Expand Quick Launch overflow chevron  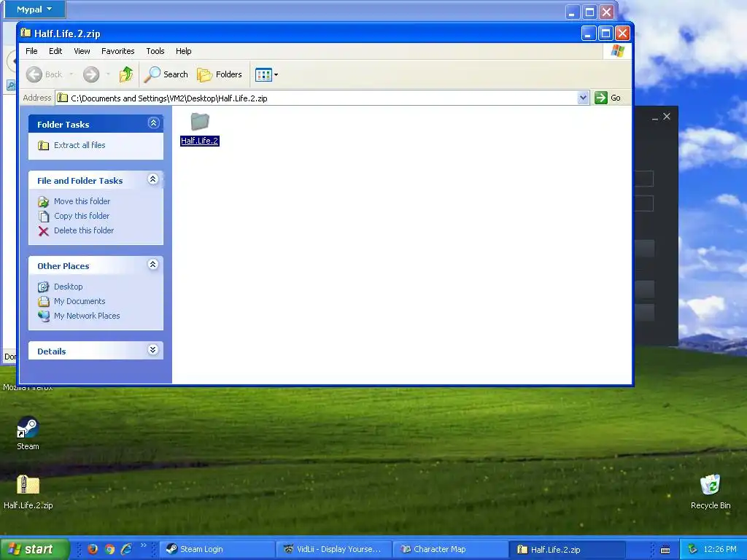coord(144,545)
